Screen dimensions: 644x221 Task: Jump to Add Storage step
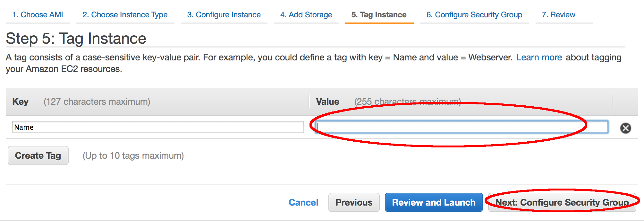click(x=306, y=15)
